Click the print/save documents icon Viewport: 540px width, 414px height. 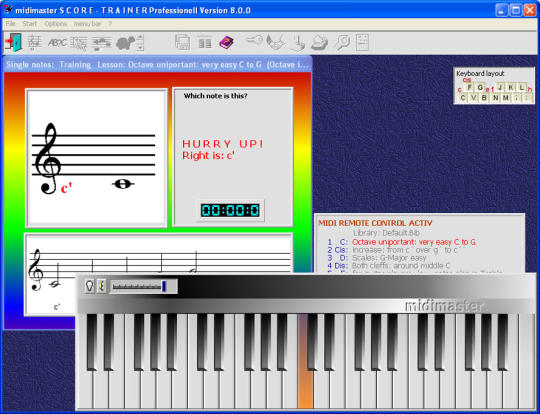click(183, 43)
